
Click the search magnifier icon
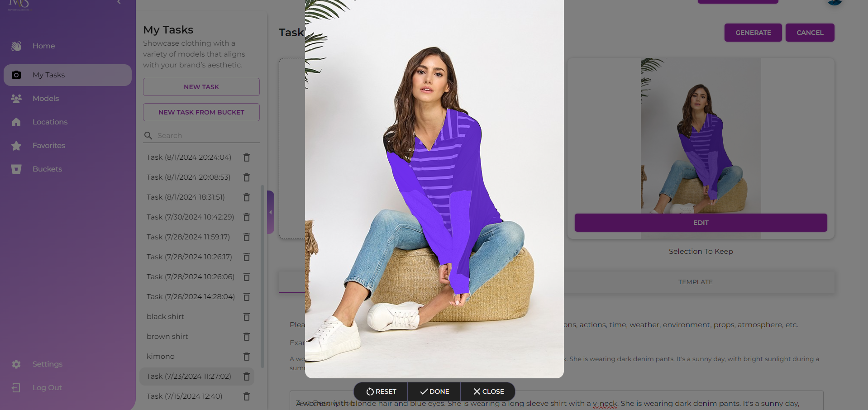tap(148, 136)
